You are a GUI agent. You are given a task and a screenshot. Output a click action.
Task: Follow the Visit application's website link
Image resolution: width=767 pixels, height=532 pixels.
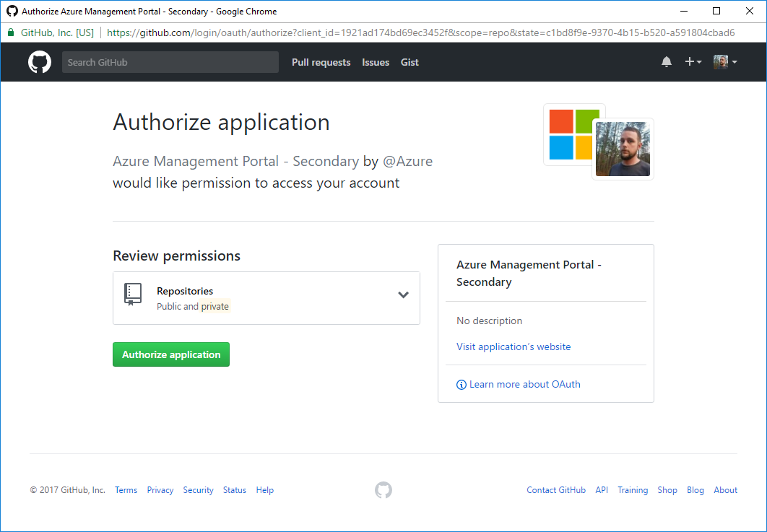[513, 347]
